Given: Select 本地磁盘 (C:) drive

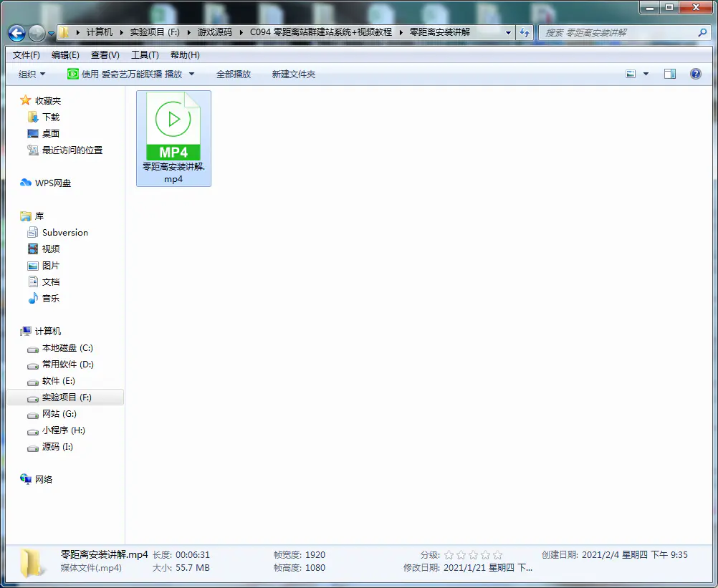Looking at the screenshot, I should tap(67, 348).
